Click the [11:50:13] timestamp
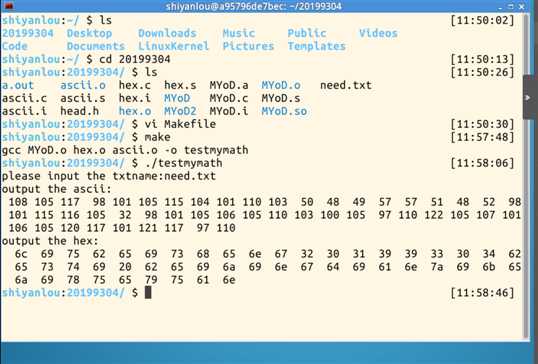 click(x=482, y=59)
